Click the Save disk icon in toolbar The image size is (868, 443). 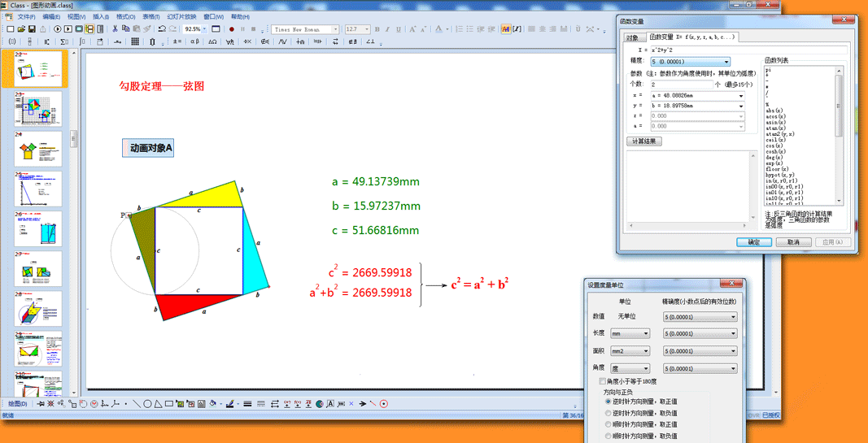coord(32,29)
